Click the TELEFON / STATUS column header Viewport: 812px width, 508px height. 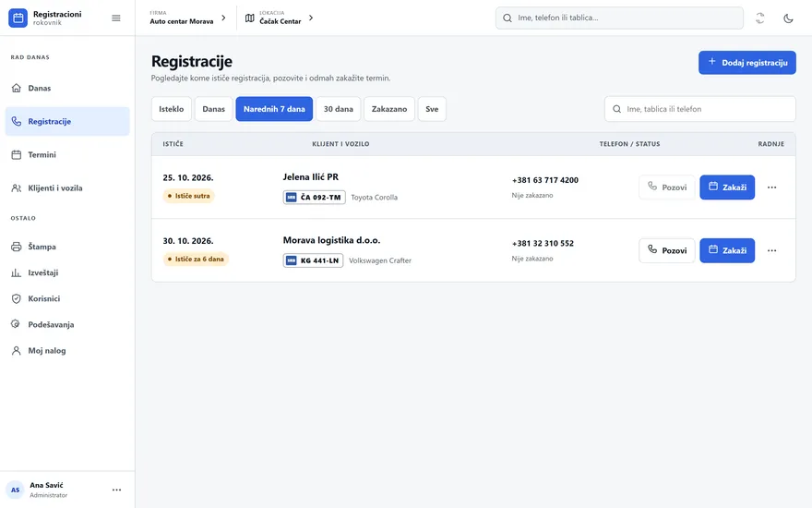coord(629,143)
